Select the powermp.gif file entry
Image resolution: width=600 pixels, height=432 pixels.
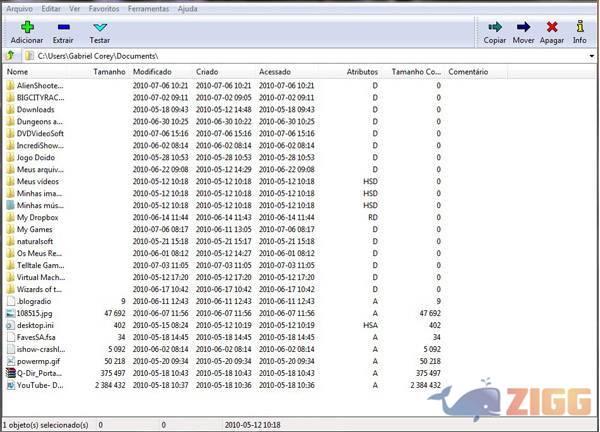(39, 361)
